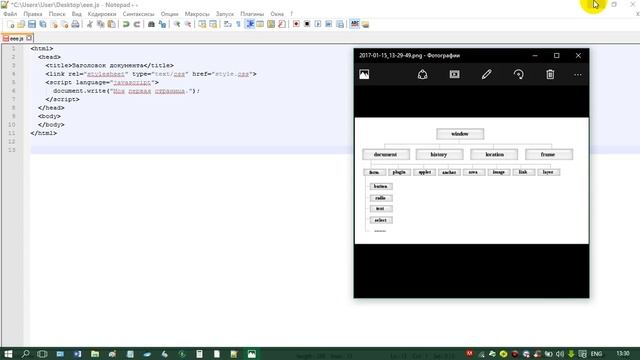Delete the image with the trash icon
640x360 pixels.
tap(550, 74)
